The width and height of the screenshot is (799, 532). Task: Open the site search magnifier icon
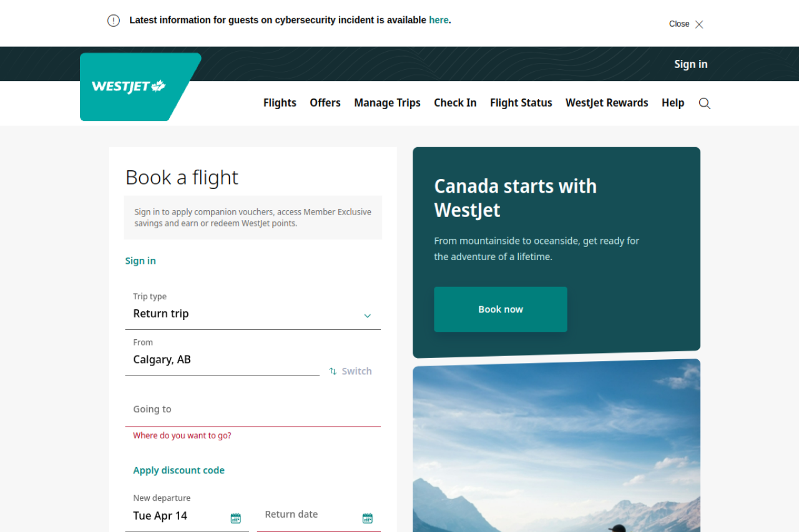tap(705, 104)
